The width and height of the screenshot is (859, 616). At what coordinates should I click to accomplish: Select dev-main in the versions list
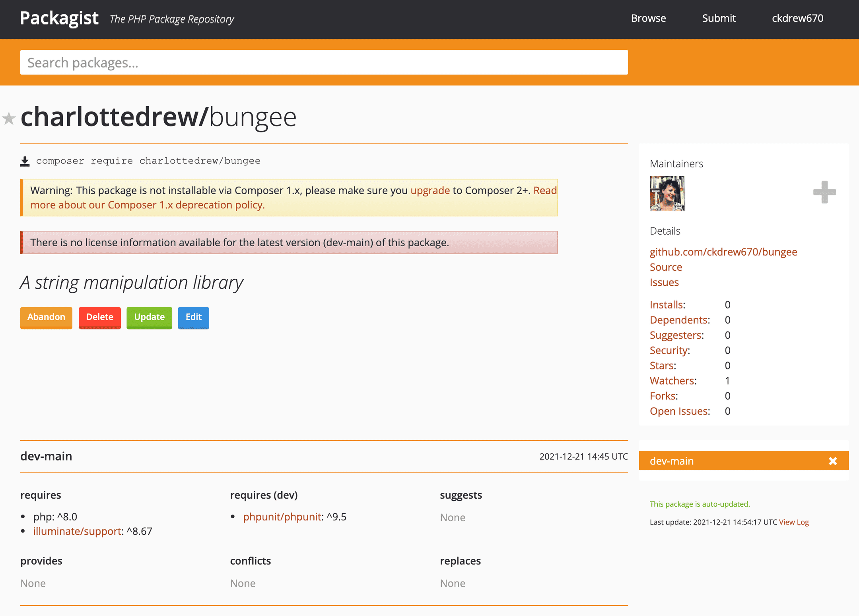671,461
